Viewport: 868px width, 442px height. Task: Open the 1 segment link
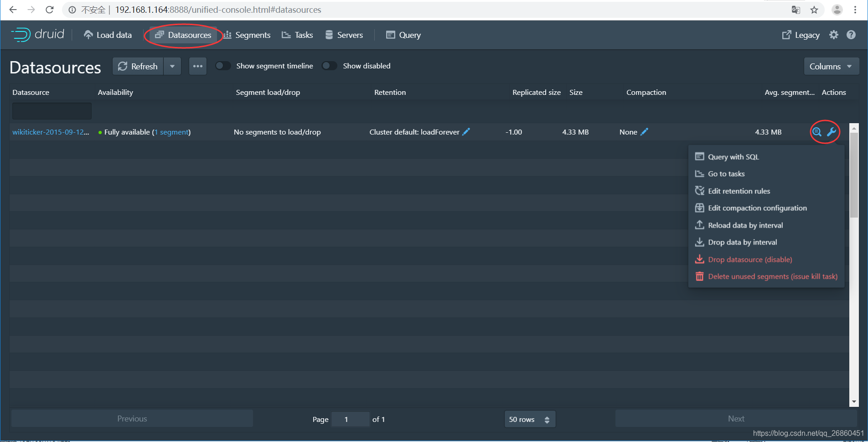tap(171, 132)
